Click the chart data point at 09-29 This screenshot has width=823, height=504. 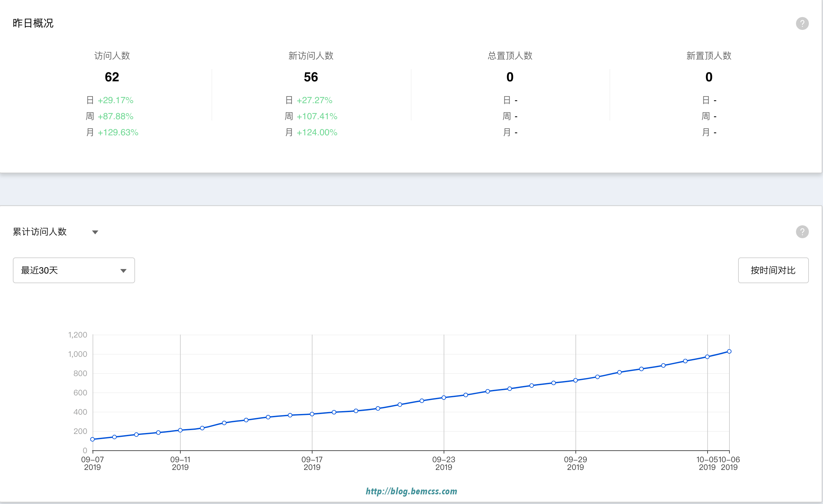(x=575, y=380)
